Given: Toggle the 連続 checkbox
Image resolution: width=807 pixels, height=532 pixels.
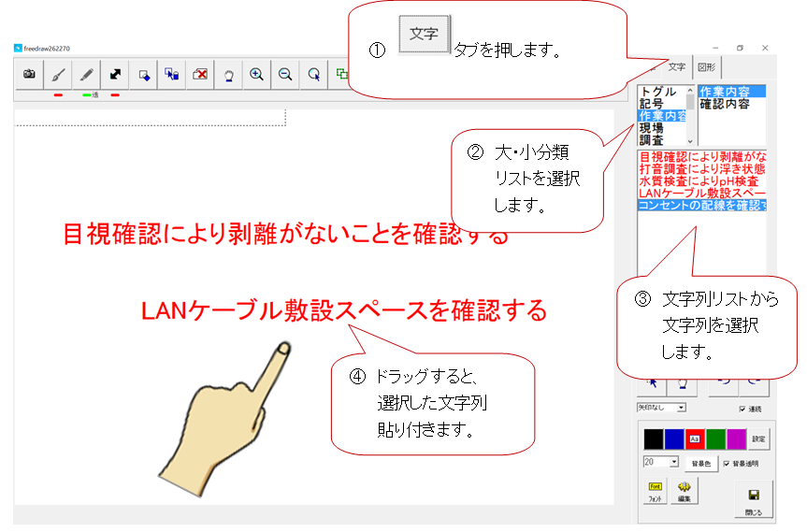Looking at the screenshot, I should (742, 409).
